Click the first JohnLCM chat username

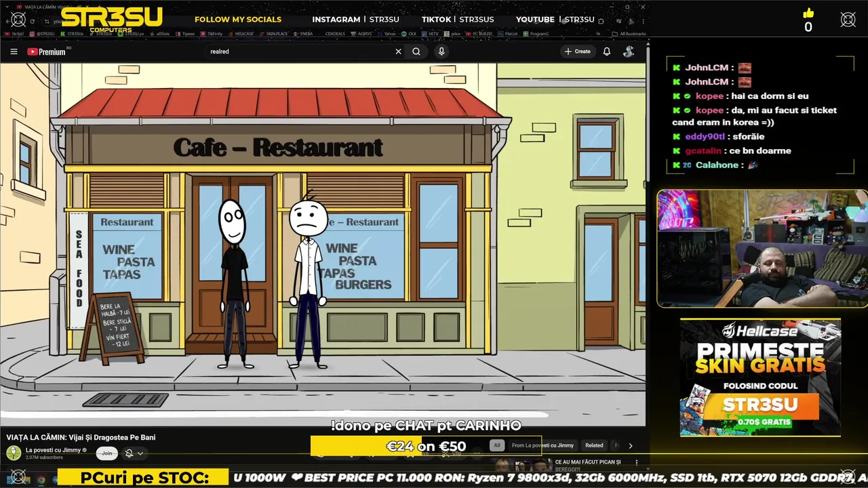point(707,67)
